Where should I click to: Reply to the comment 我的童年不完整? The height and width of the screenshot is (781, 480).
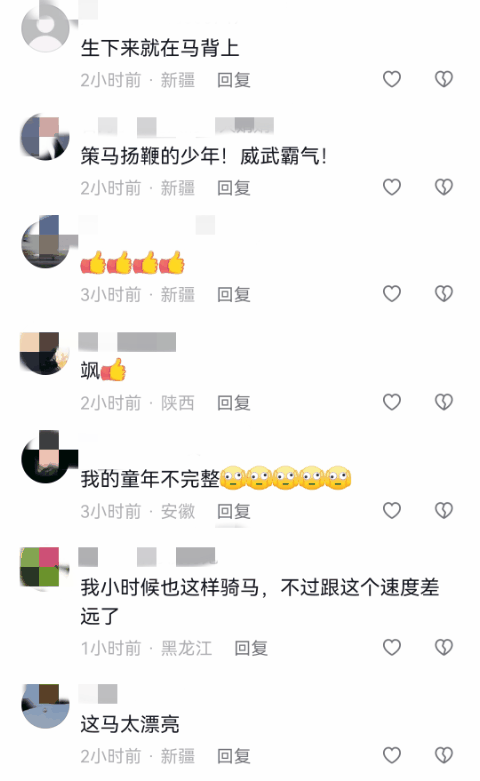(x=234, y=511)
